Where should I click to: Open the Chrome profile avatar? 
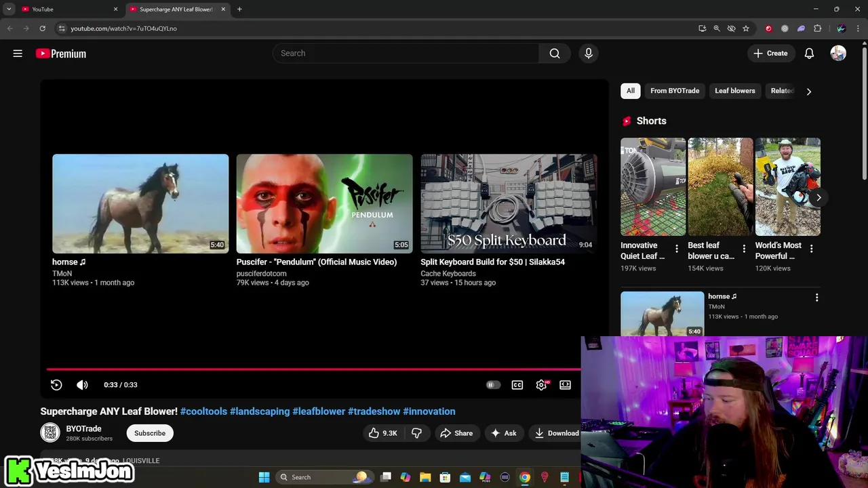click(x=842, y=28)
